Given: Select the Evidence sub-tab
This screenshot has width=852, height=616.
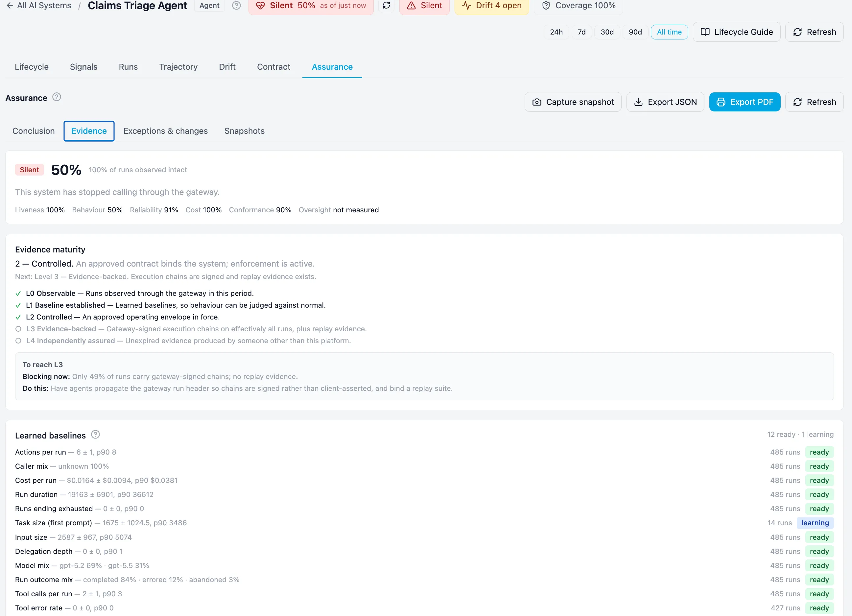Looking at the screenshot, I should [x=89, y=131].
